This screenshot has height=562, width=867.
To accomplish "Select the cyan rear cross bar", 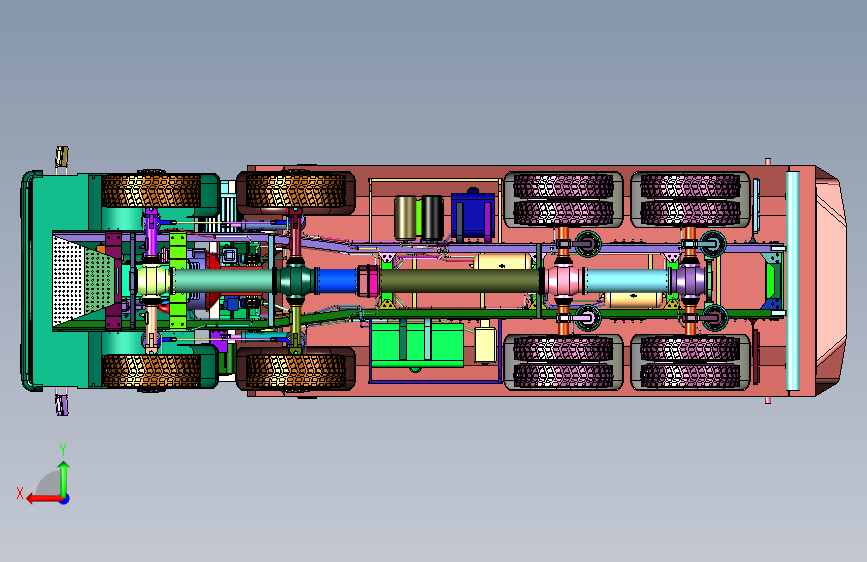I will [792, 281].
